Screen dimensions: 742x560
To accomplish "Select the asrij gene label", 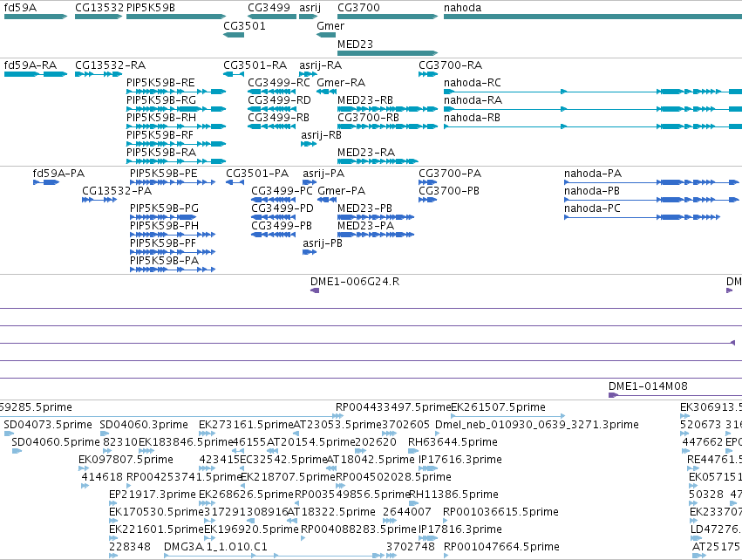I will (x=310, y=8).
